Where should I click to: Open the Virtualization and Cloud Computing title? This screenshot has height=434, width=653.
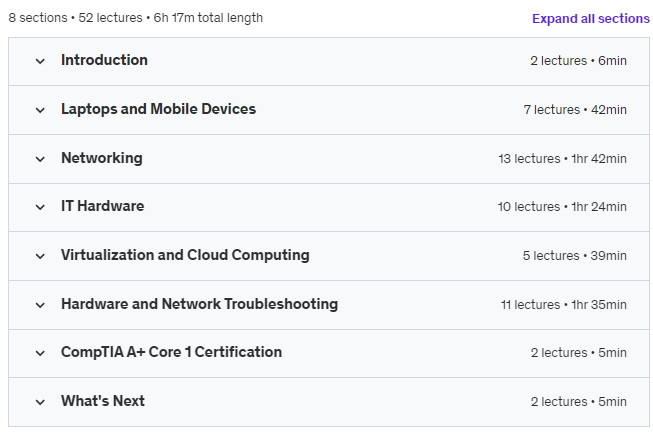pyautogui.click(x=185, y=255)
